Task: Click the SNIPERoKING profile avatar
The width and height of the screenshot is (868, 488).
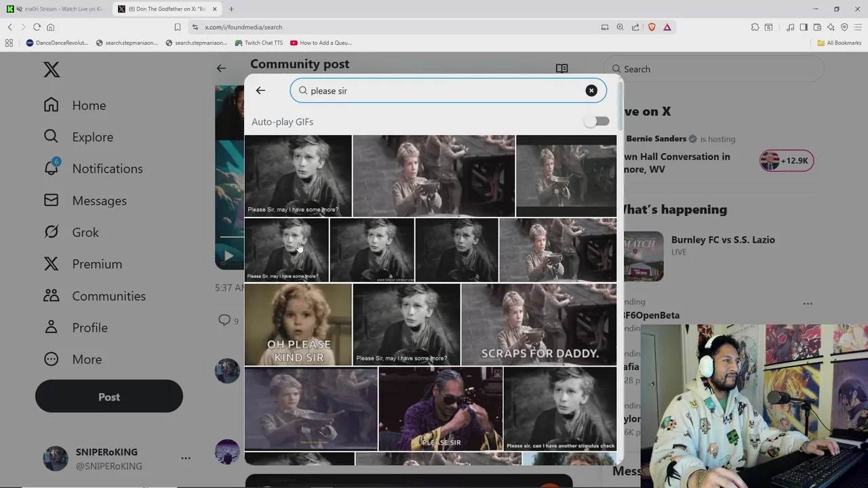Action: click(56, 459)
